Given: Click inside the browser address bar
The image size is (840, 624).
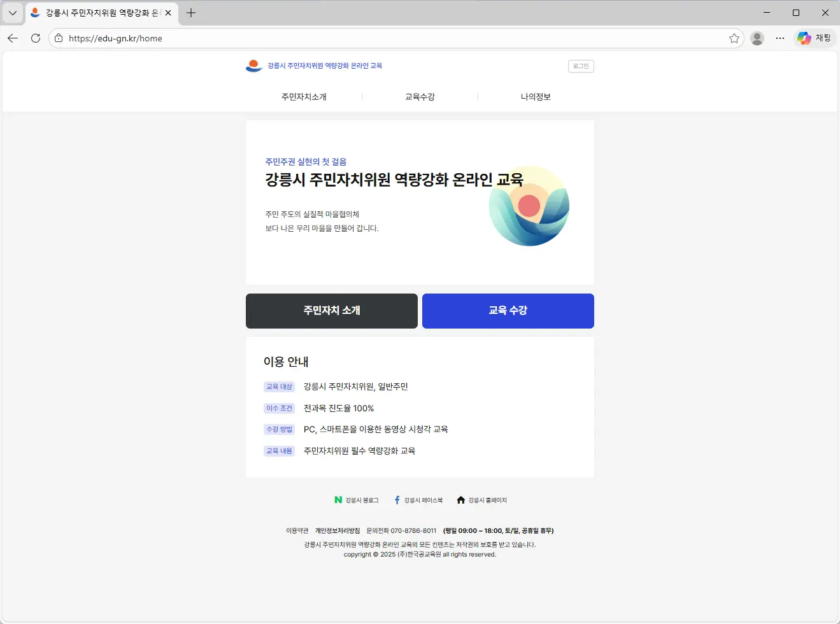Looking at the screenshot, I should click(x=382, y=38).
